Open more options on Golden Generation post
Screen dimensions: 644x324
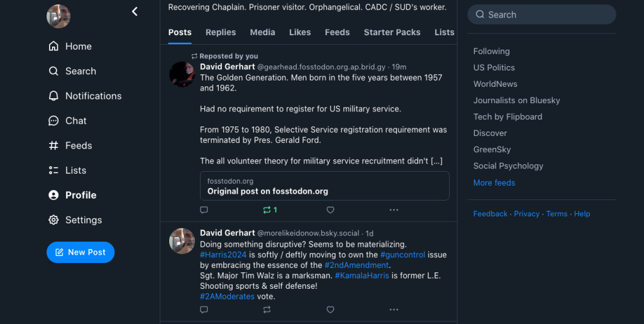click(394, 210)
